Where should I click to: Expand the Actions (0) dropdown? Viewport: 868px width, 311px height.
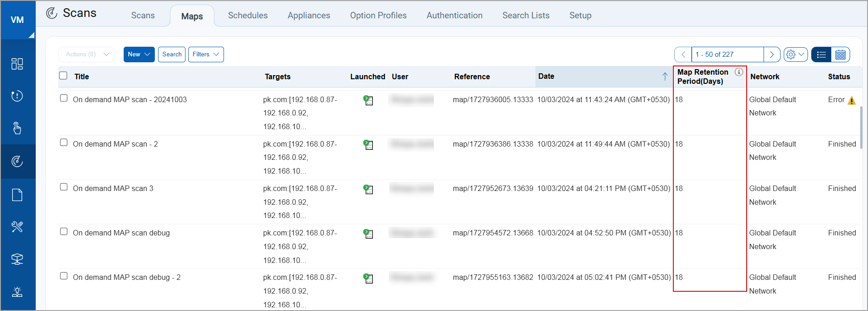[x=87, y=55]
